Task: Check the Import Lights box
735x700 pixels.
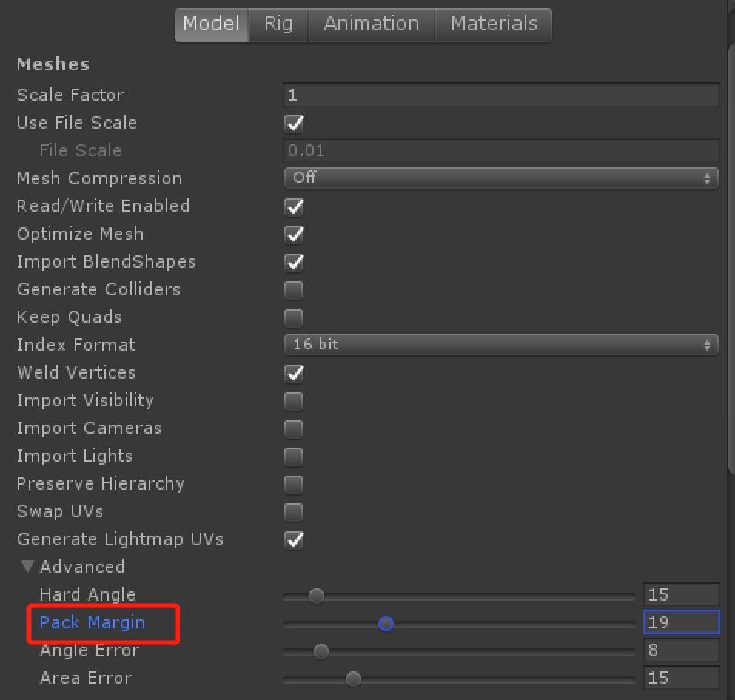Action: (293, 456)
